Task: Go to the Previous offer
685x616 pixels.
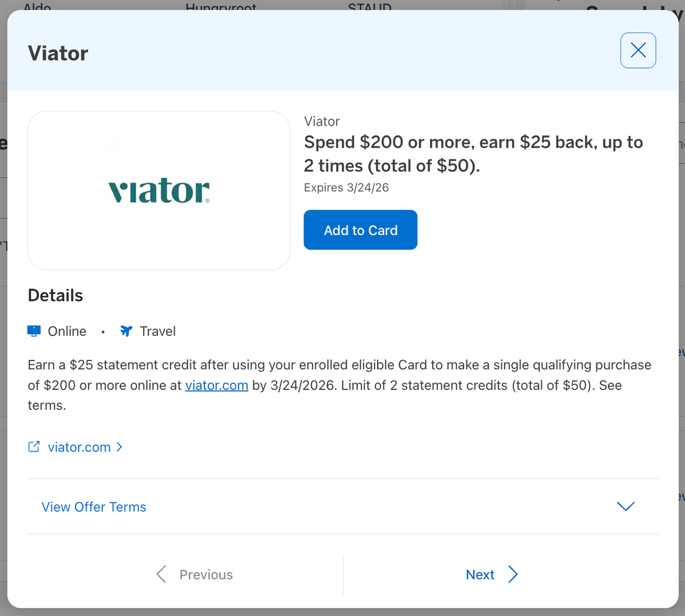Action: [205, 574]
